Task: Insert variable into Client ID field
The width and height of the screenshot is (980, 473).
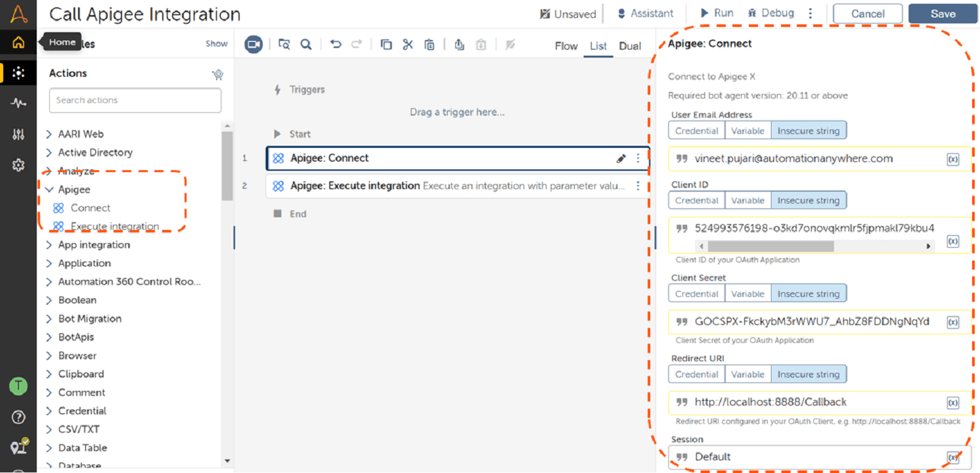Action: point(952,241)
